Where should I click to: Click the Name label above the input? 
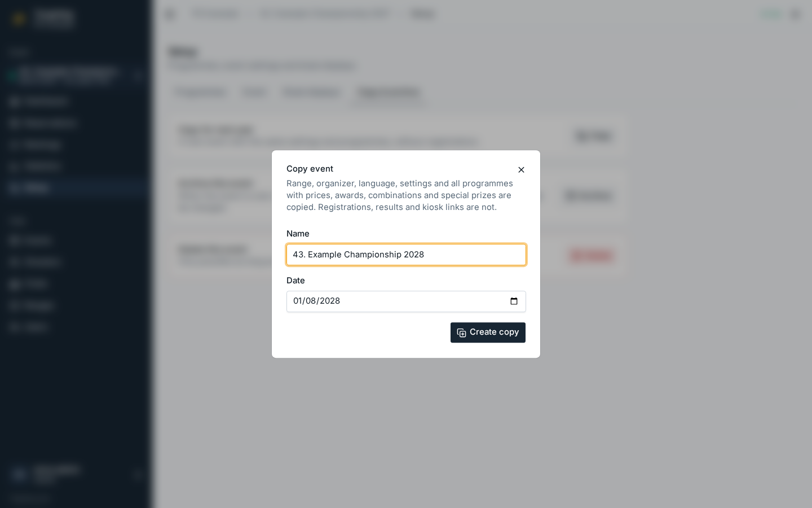(x=298, y=234)
